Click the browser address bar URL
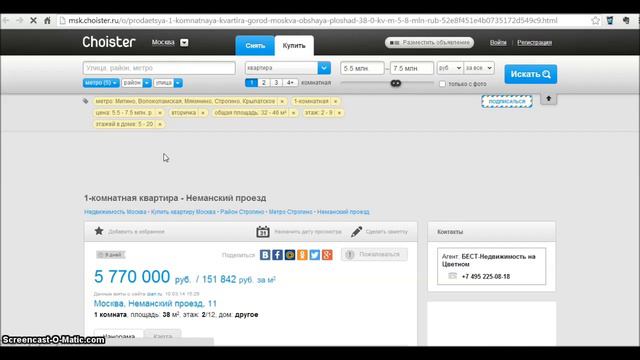 coord(313,20)
